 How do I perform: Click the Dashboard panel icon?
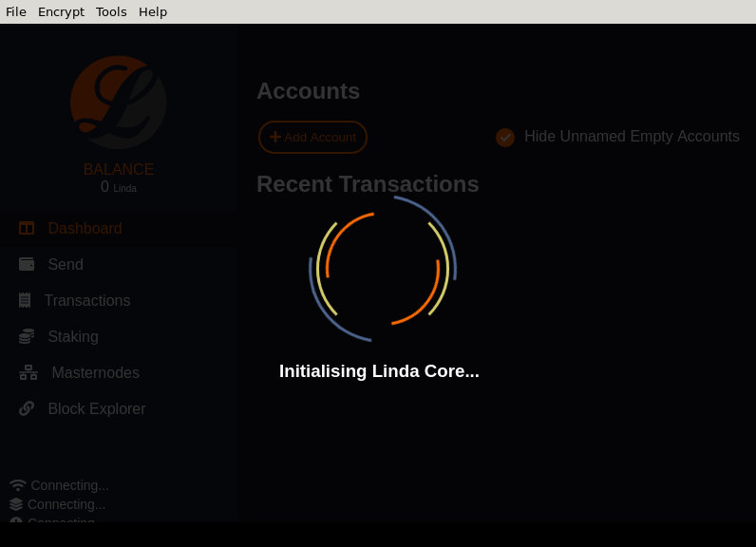click(x=27, y=228)
